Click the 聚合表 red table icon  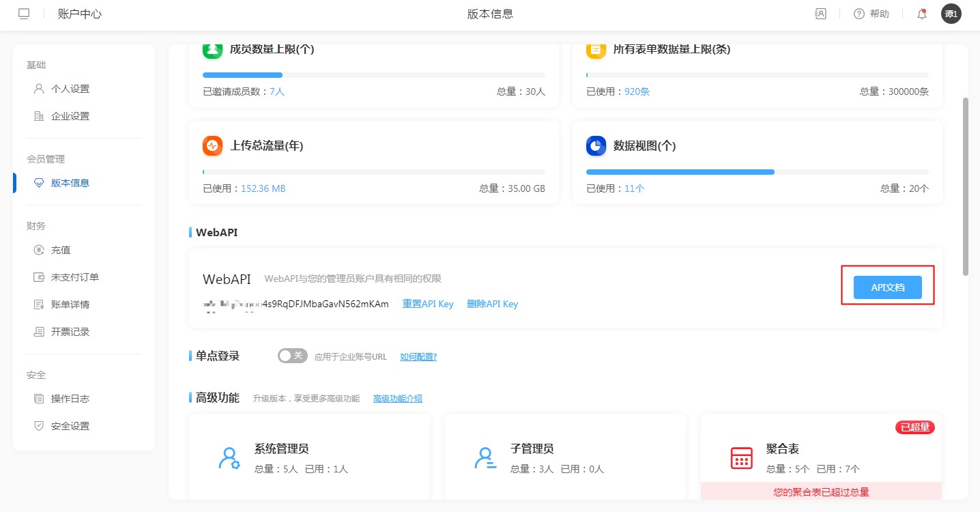click(x=741, y=458)
